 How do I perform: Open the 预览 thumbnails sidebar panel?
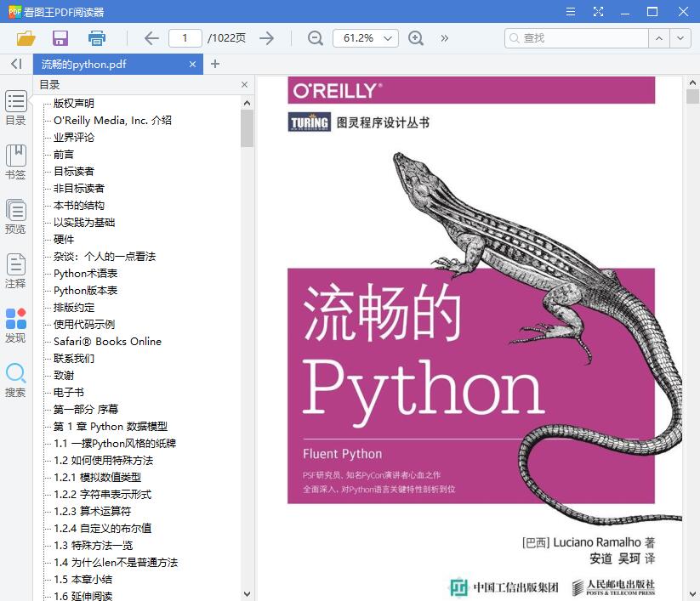pos(15,217)
